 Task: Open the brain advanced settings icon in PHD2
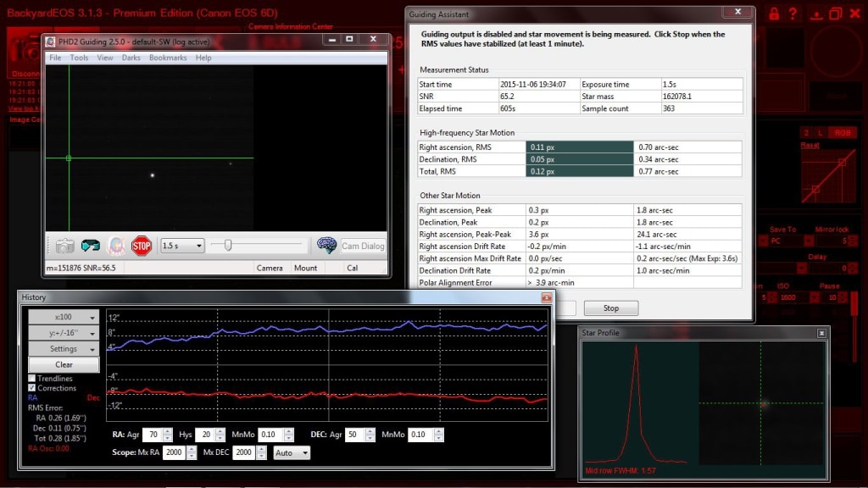click(x=326, y=245)
